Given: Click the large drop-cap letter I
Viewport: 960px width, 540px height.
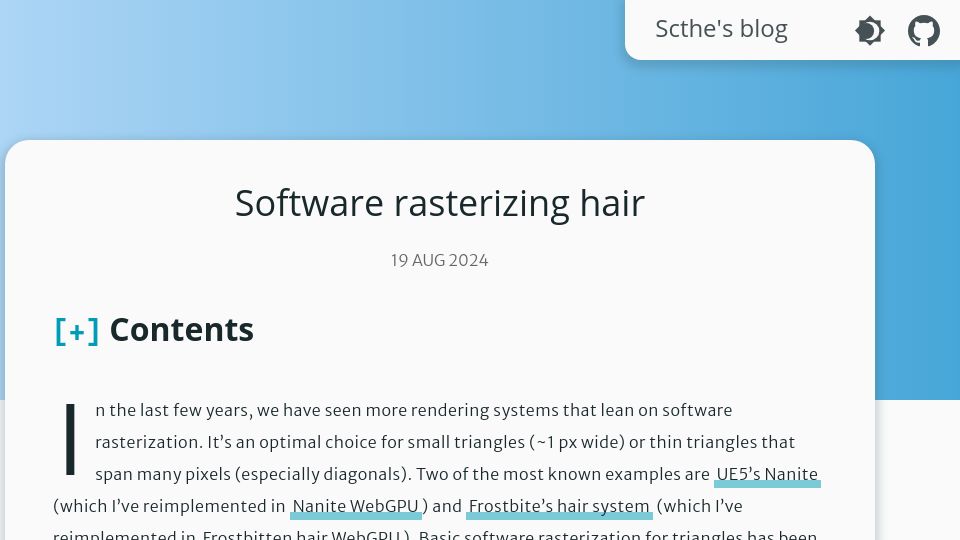Looking at the screenshot, I should coord(70,439).
